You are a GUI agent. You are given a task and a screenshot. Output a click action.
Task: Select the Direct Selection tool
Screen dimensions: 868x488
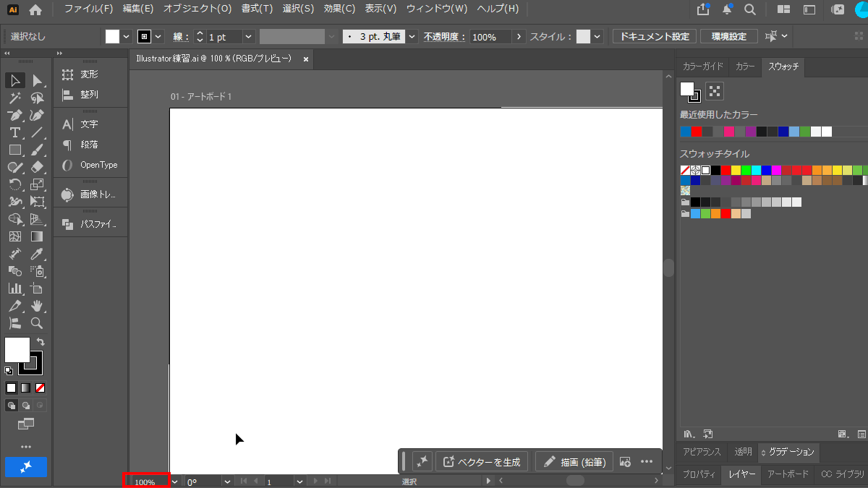point(37,80)
